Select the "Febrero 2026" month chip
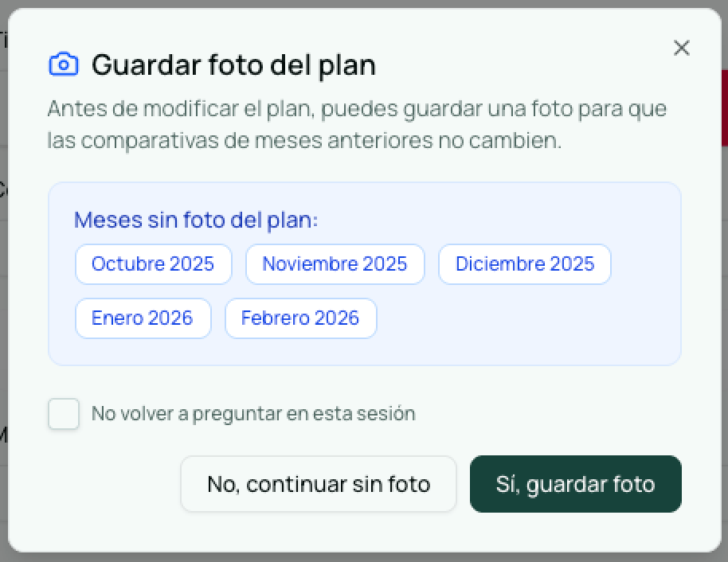728x562 pixels. (x=300, y=318)
